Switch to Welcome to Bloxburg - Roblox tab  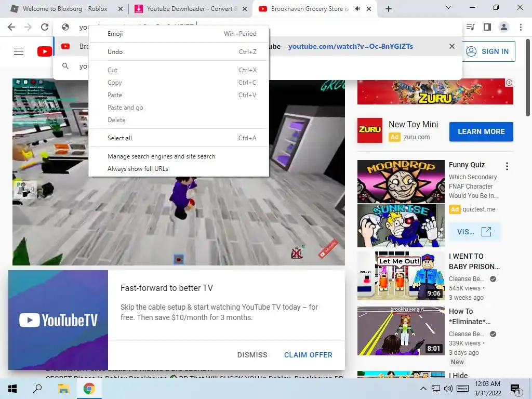[x=64, y=9]
